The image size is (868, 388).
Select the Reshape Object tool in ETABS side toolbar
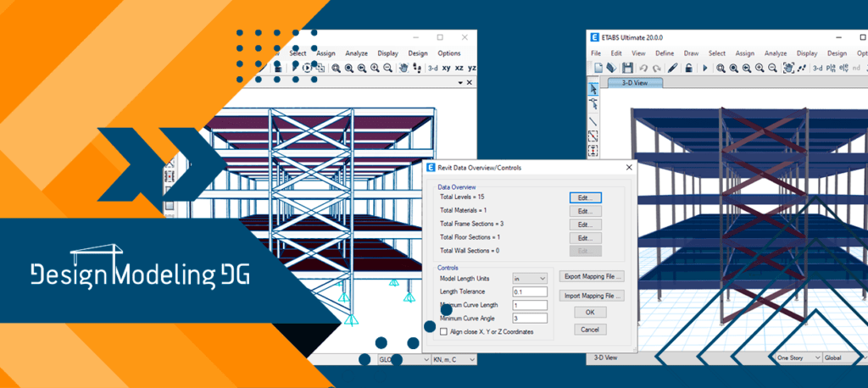click(x=593, y=104)
